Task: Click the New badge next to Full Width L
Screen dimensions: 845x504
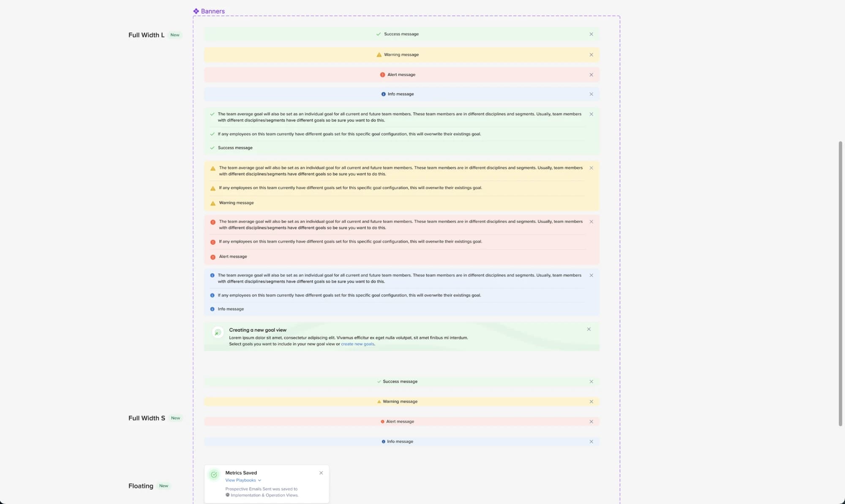Action: pyautogui.click(x=175, y=35)
